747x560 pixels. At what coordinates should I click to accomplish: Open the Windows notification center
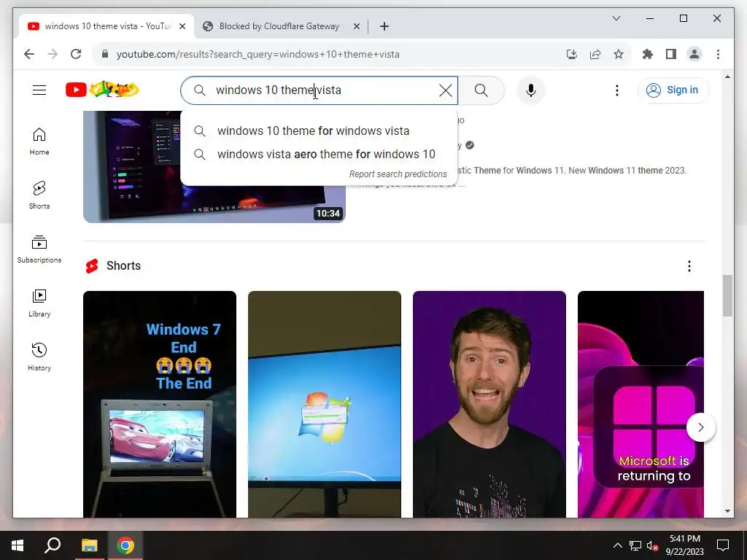point(723,545)
